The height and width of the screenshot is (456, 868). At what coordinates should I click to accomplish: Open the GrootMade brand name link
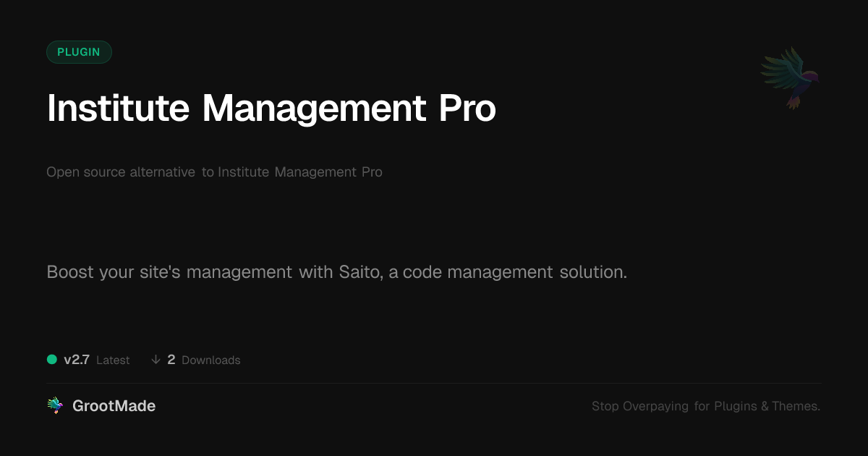click(x=114, y=406)
